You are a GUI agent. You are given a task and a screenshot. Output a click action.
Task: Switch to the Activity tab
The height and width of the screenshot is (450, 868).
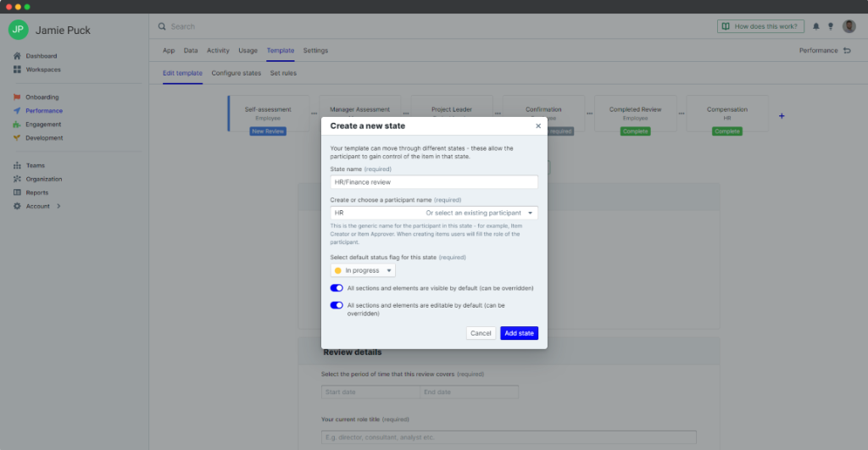218,50
